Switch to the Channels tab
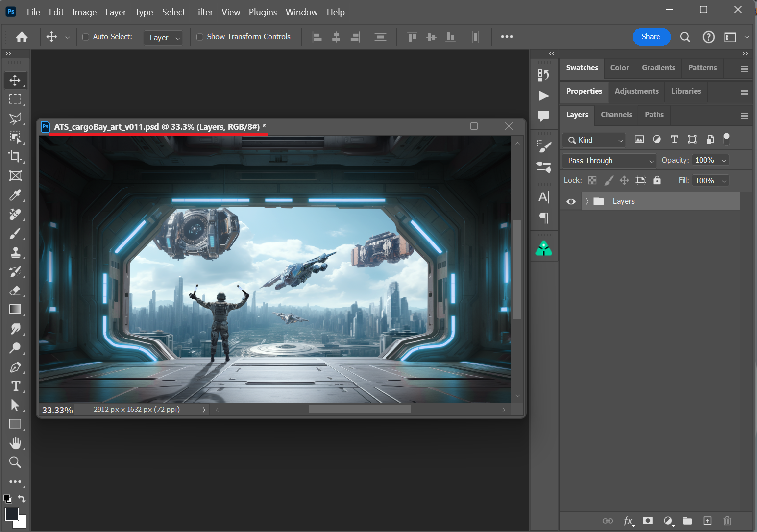 (616, 115)
